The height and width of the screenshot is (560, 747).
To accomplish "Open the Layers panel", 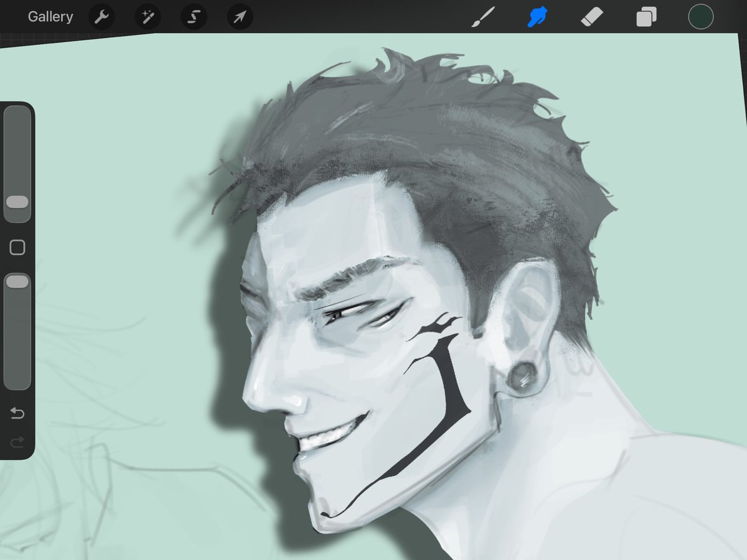I will tap(646, 17).
